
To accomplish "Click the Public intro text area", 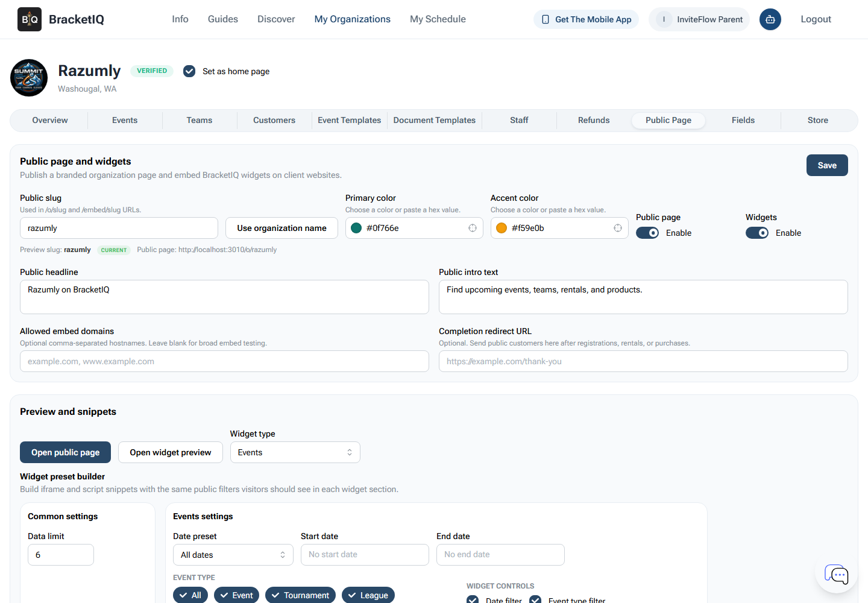I will [643, 297].
